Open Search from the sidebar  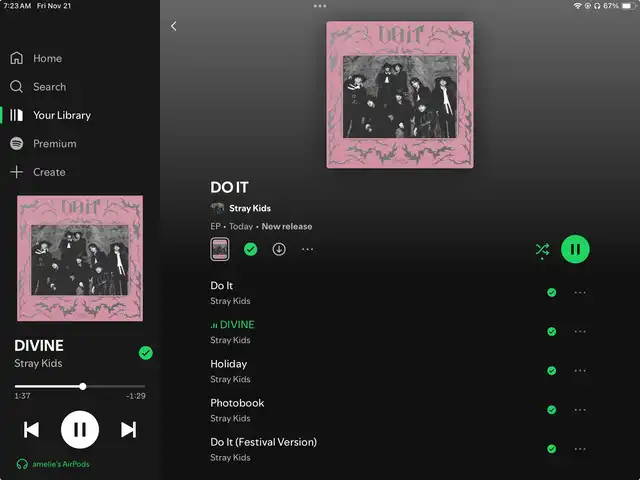click(38, 87)
